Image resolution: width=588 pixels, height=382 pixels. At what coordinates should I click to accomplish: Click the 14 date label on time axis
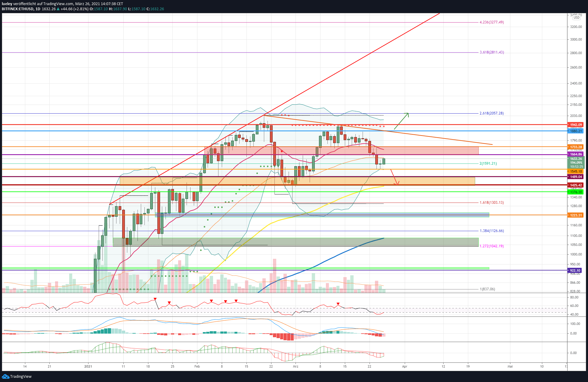click(25, 366)
